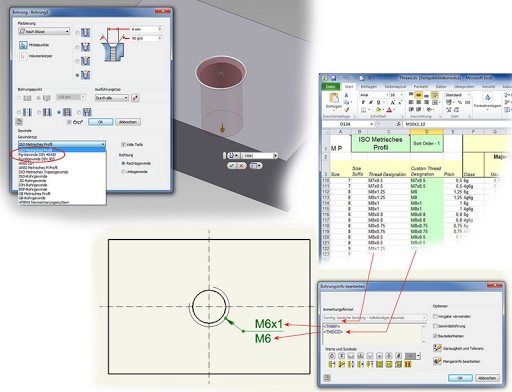
Task: Click Abbrechen in Bohrungsinfo bearbeiten dialog
Action: click(487, 378)
